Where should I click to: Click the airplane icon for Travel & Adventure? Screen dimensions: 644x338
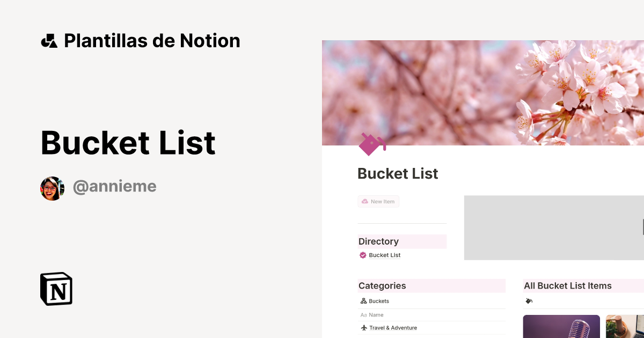363,327
